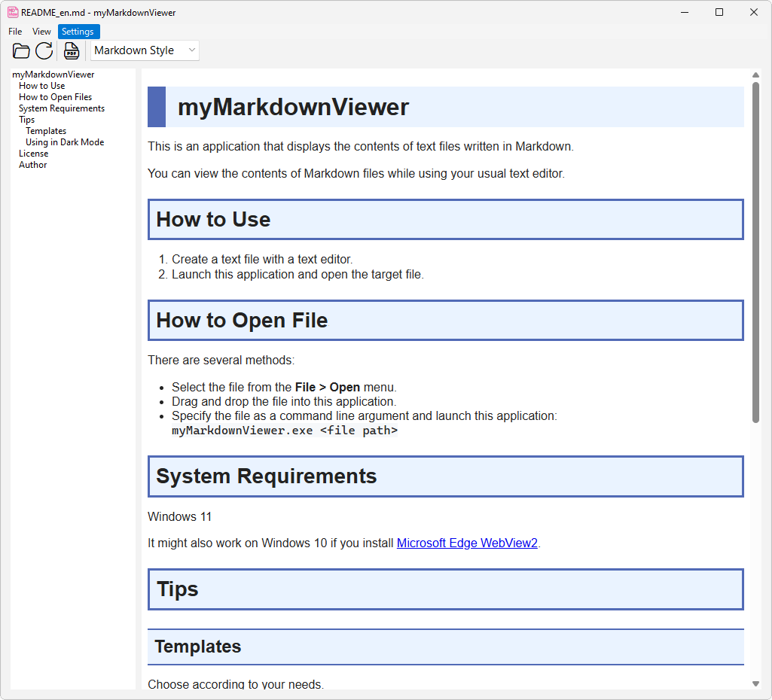Click the System Requirements heading in document
Viewport: 772px width, 700px height.
pos(446,476)
